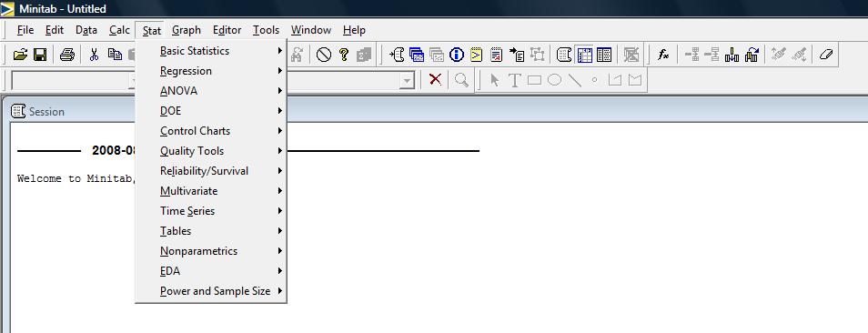Click the yellow History Folder icon

[476, 55]
